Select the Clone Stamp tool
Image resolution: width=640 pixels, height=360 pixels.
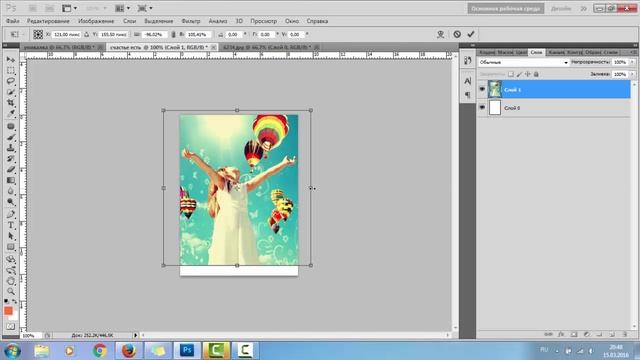pyautogui.click(x=11, y=148)
